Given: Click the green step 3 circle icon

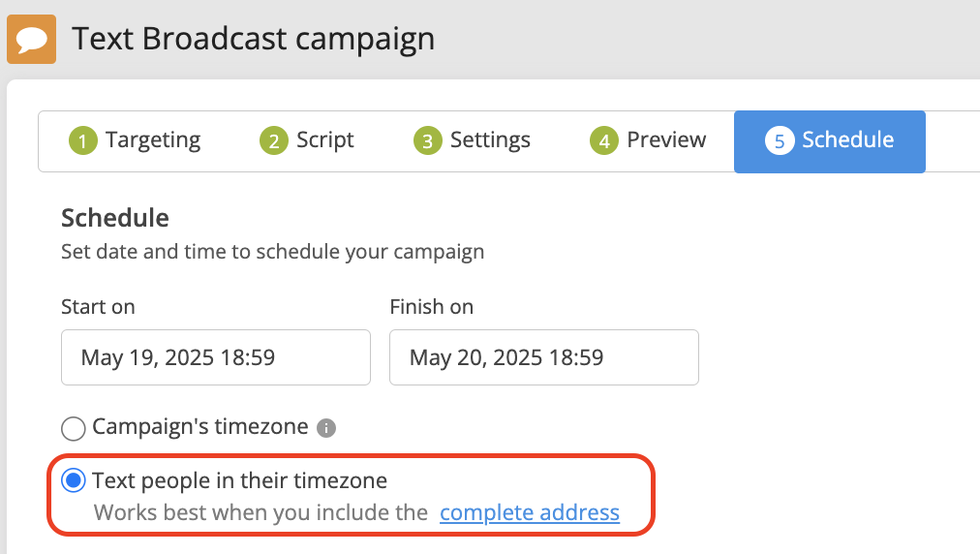Looking at the screenshot, I should pyautogui.click(x=427, y=140).
